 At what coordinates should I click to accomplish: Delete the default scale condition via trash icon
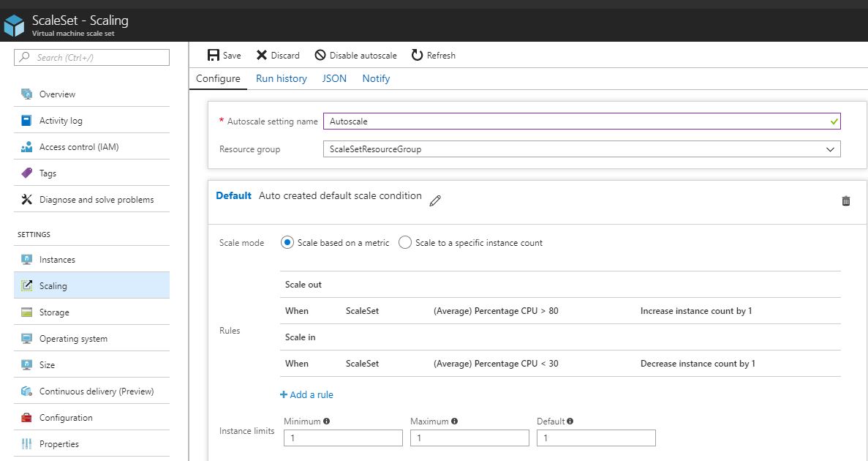(845, 200)
